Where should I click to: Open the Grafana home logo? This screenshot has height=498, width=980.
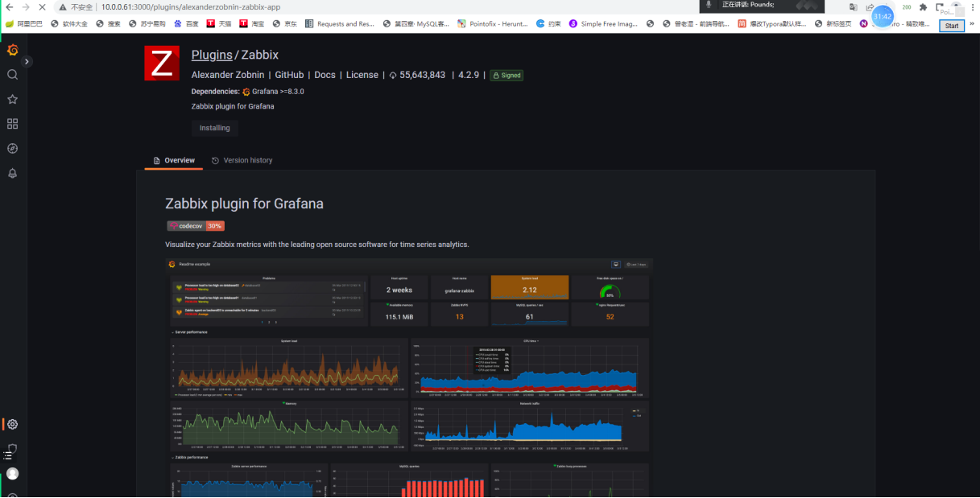[x=12, y=50]
